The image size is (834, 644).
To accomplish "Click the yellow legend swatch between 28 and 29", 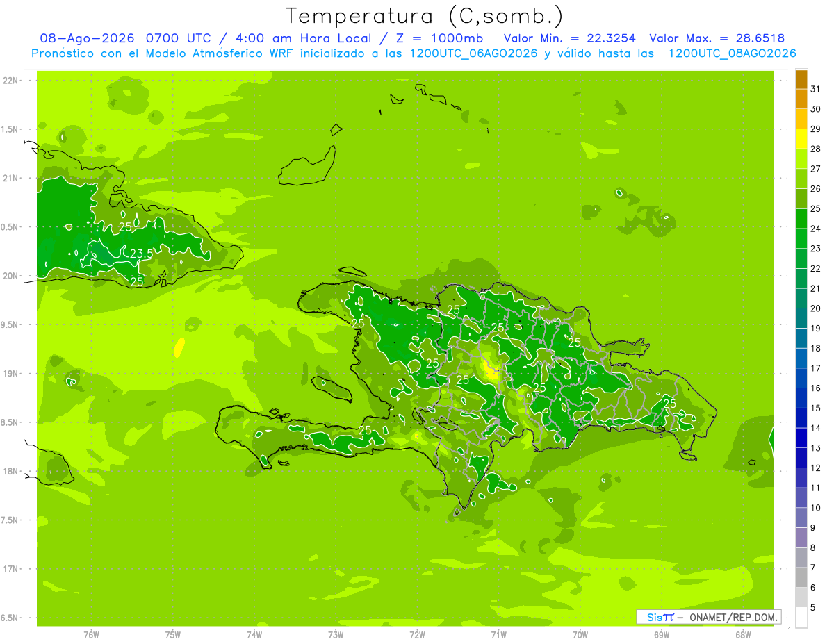I will tap(801, 139).
